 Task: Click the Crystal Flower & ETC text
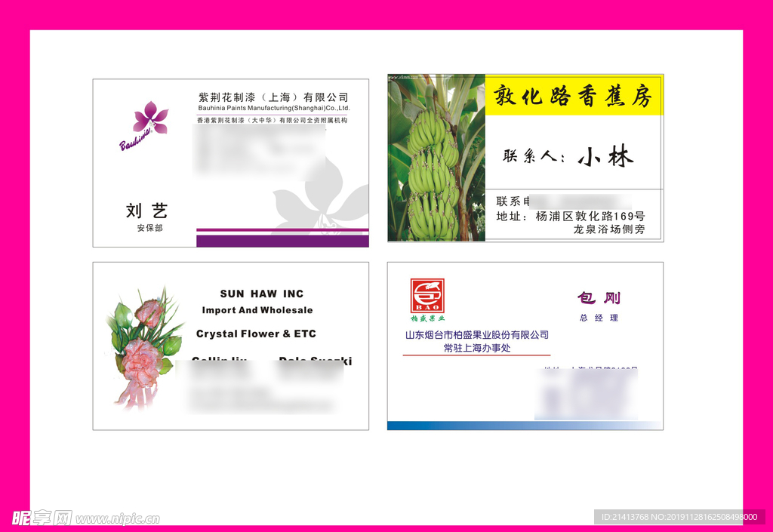pos(256,334)
